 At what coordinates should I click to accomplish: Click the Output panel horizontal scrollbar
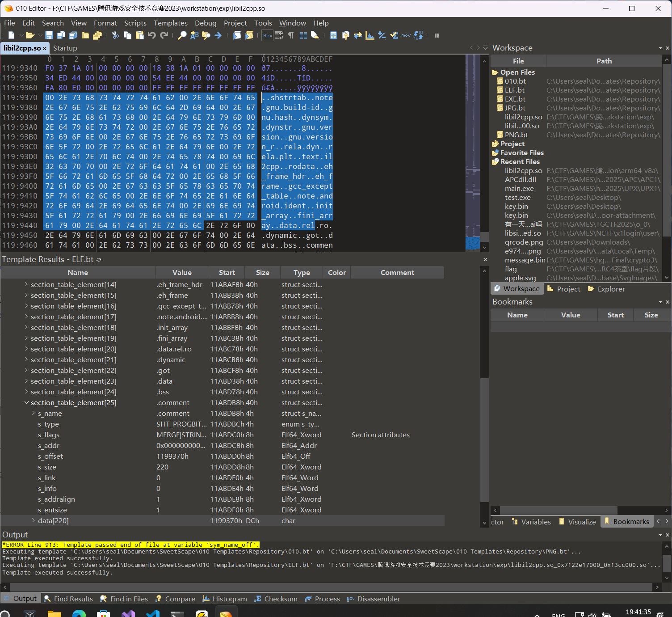coord(330,587)
